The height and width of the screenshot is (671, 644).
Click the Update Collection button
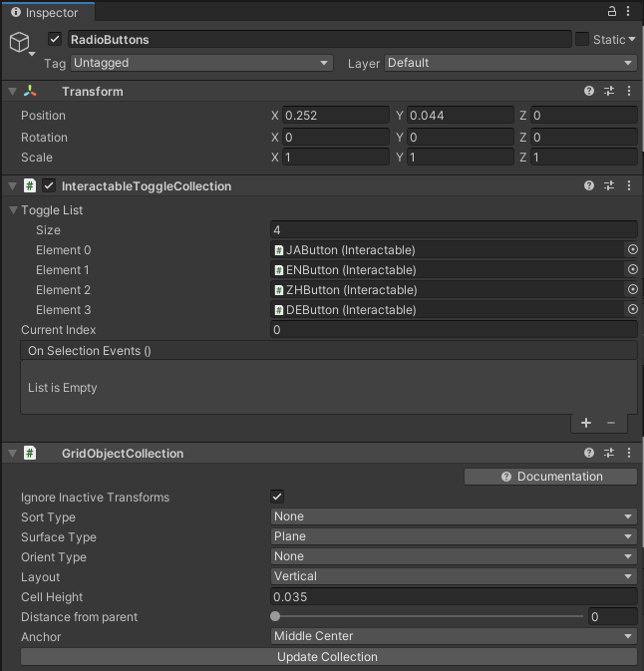point(329,657)
